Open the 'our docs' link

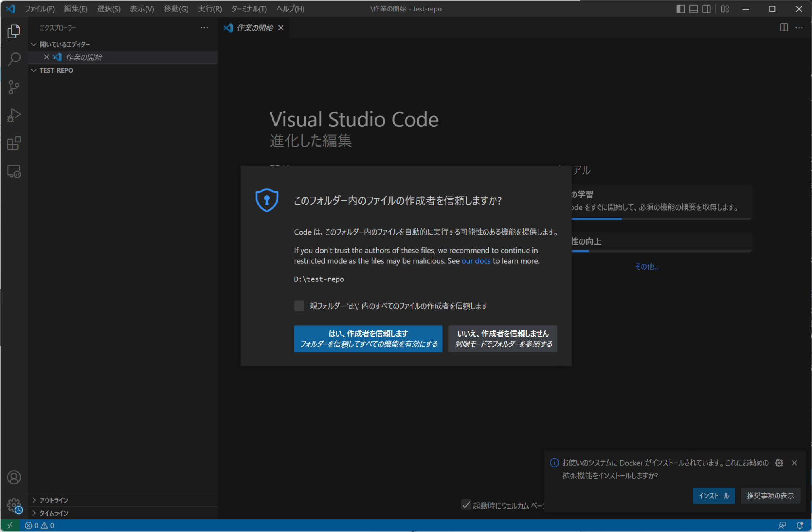[x=476, y=261]
